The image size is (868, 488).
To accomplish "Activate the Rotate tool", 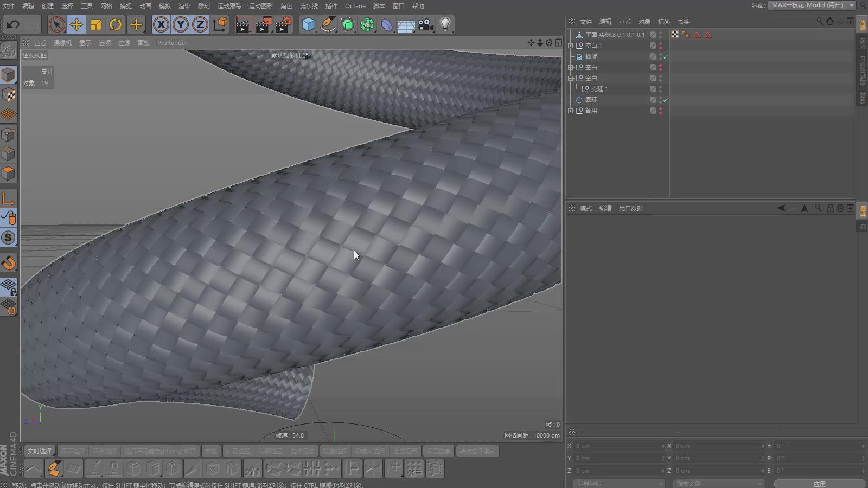I will [116, 24].
